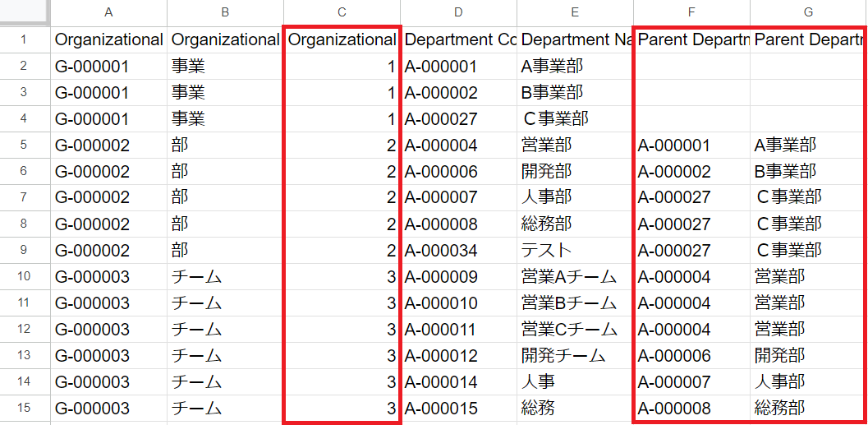The height and width of the screenshot is (425, 868).
Task: Select the A-000012 department code cell
Action: click(441, 355)
